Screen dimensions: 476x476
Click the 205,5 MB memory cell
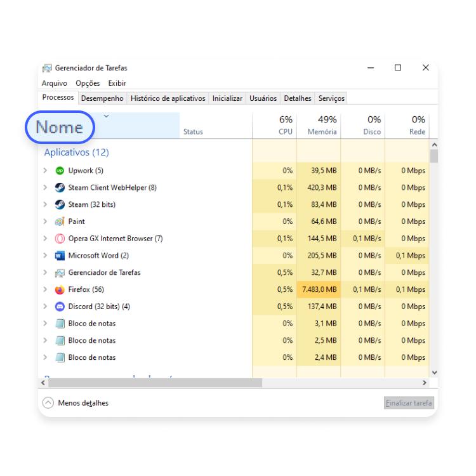(319, 256)
